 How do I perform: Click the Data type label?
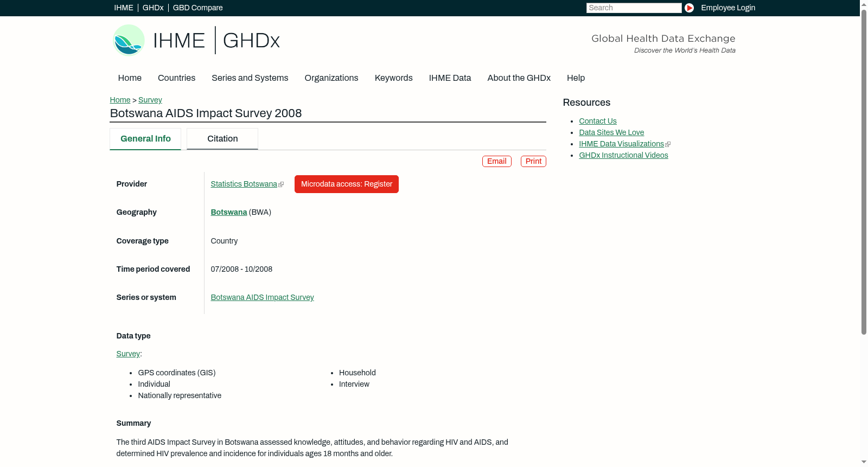(x=133, y=336)
